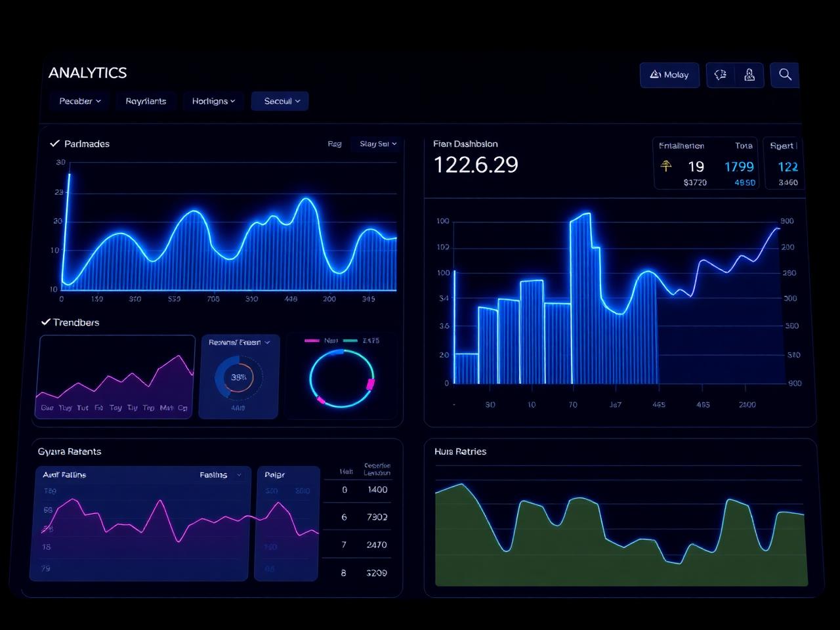The width and height of the screenshot is (840, 630).
Task: Open the Pecaber dropdown
Action: tap(80, 101)
